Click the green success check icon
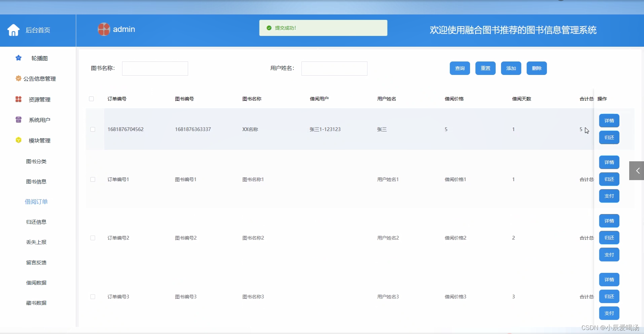Image resolution: width=644 pixels, height=334 pixels. click(x=269, y=28)
